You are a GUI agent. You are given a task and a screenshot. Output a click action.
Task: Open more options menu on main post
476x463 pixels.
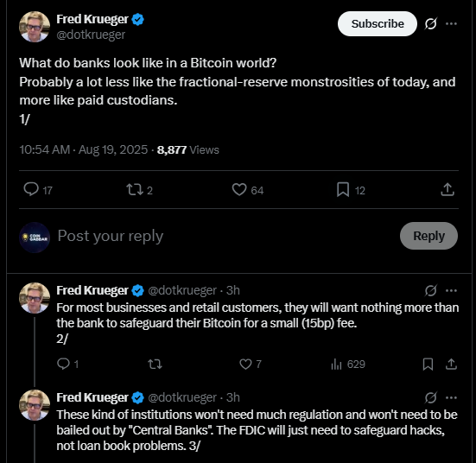coord(452,23)
